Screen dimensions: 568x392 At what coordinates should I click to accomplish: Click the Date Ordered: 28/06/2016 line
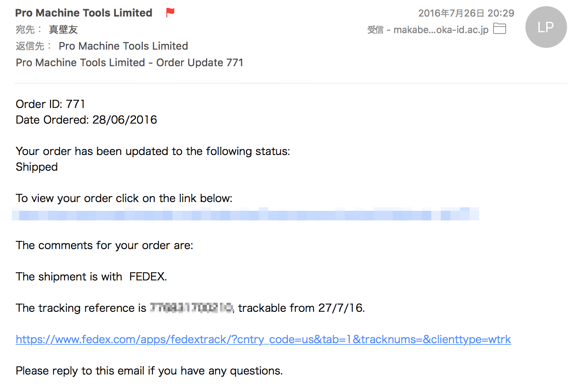[x=86, y=120]
